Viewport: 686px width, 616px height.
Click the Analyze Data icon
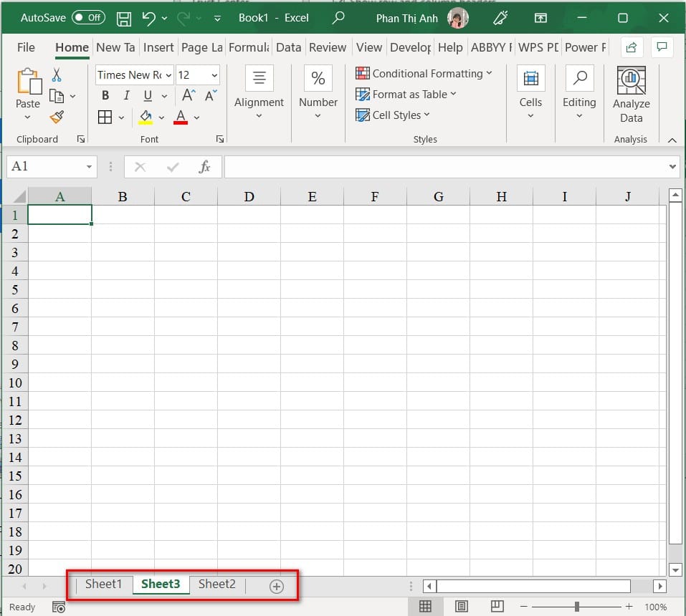point(631,80)
